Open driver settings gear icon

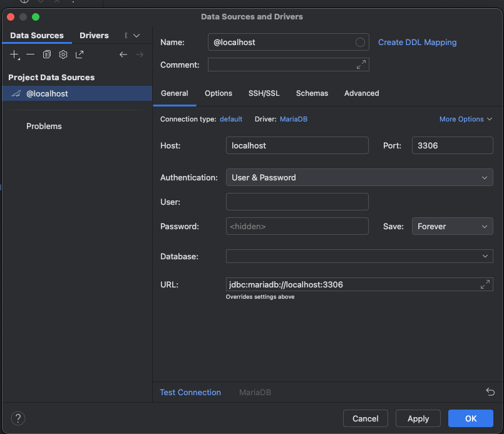click(63, 55)
